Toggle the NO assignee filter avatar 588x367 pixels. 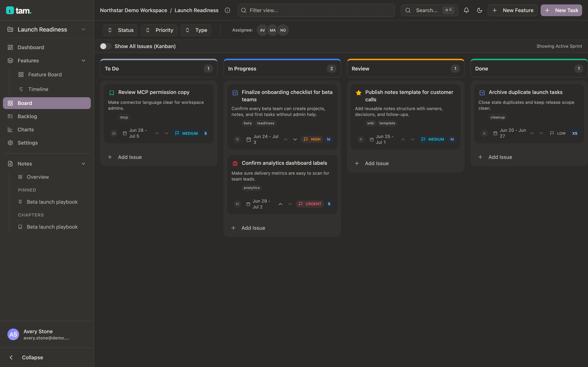click(x=283, y=30)
